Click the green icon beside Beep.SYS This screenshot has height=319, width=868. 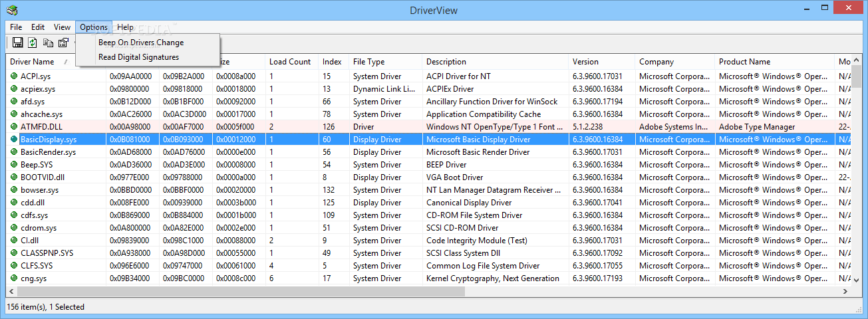tap(14, 165)
